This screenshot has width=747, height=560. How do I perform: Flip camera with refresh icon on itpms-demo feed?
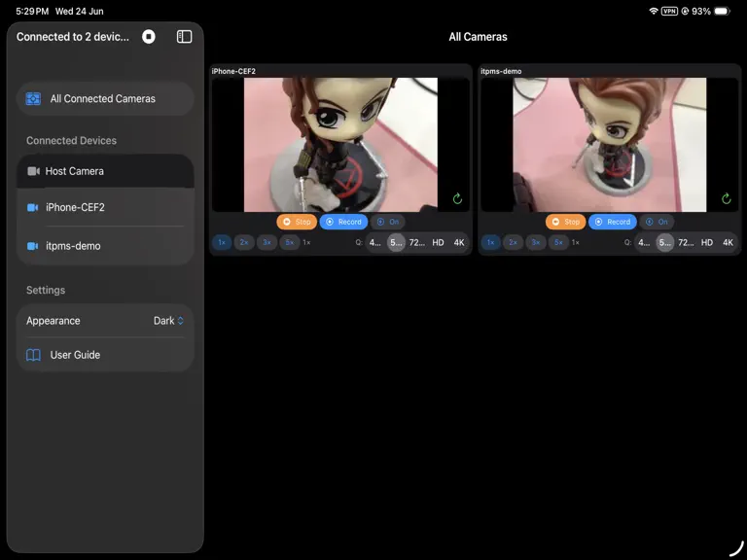click(726, 198)
